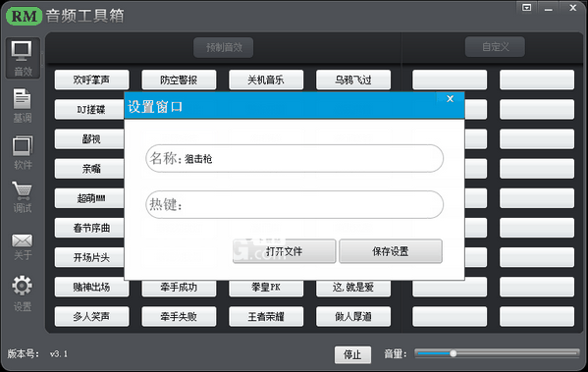The image size is (588, 372).
Task: Switch to the 自定义 tab
Action: click(495, 47)
